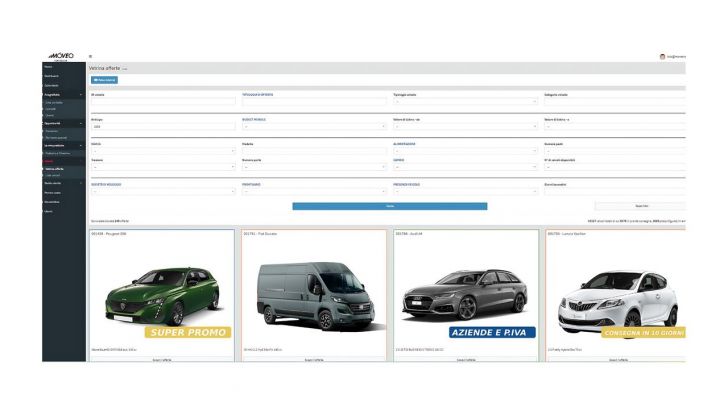Open the grey Audi A4 car image
The image size is (728, 415).
point(465,294)
